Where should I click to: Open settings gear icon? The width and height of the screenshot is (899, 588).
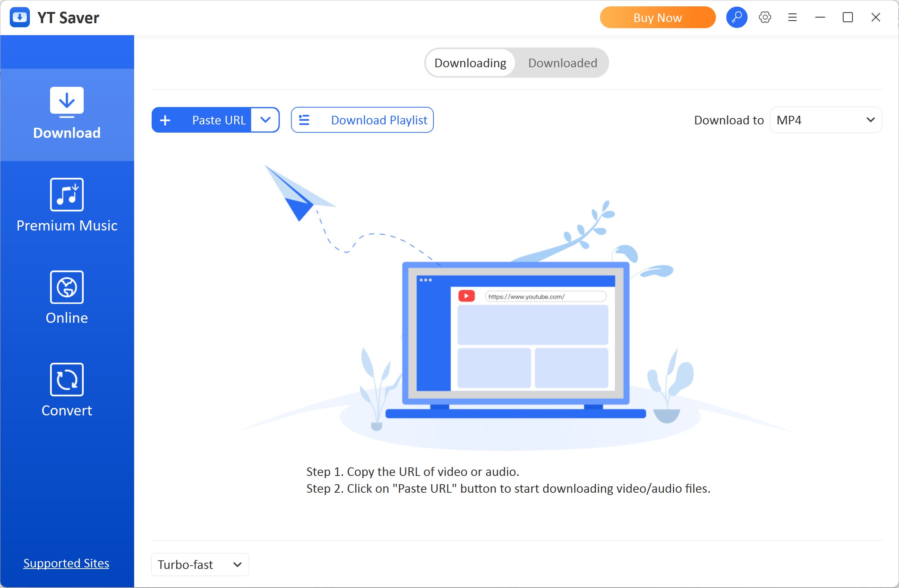(x=765, y=18)
